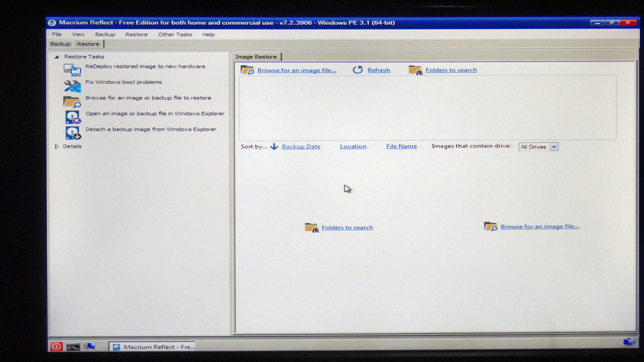644x362 pixels.
Task: Select Fix Windows boot problems task
Action: [123, 82]
